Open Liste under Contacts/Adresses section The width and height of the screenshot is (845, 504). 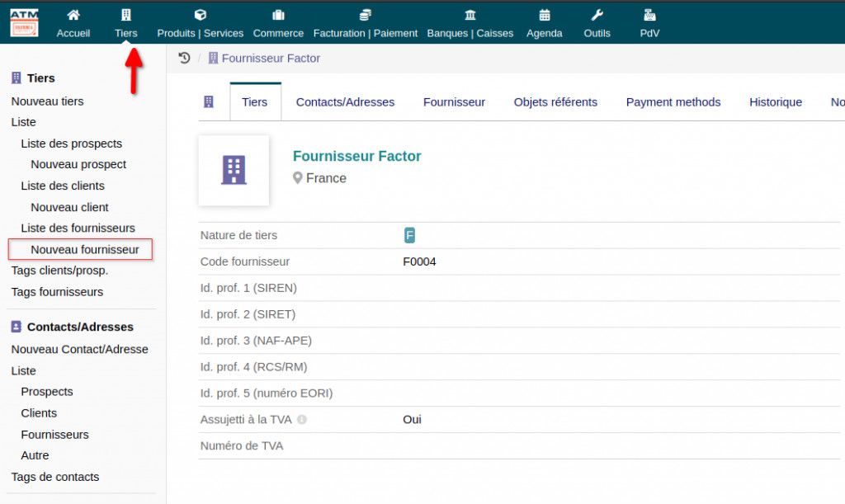24,371
